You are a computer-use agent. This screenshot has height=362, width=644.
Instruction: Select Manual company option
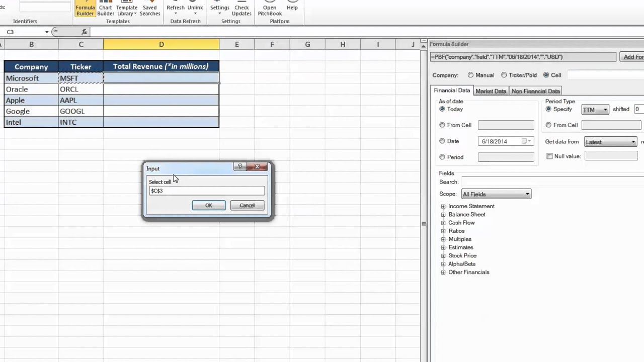pos(470,75)
